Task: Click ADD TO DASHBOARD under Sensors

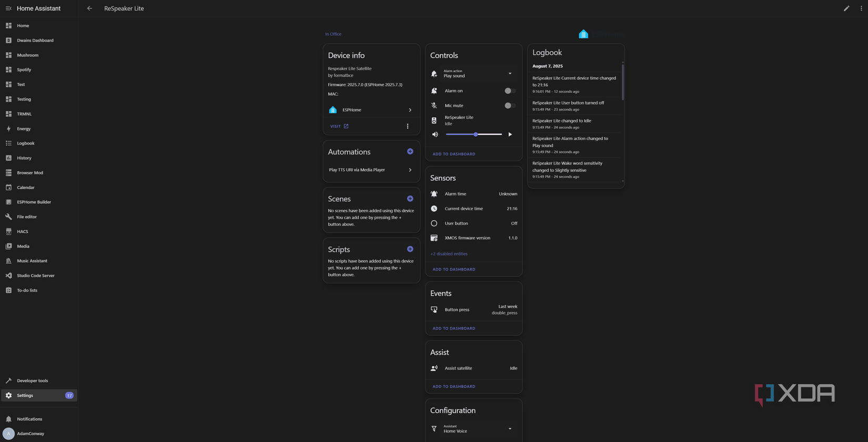Action: pyautogui.click(x=454, y=269)
